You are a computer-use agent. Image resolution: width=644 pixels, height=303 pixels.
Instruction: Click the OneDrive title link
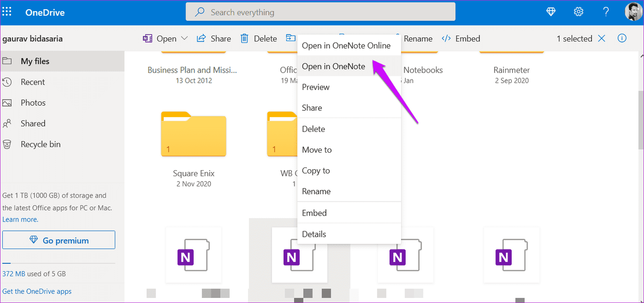(45, 12)
